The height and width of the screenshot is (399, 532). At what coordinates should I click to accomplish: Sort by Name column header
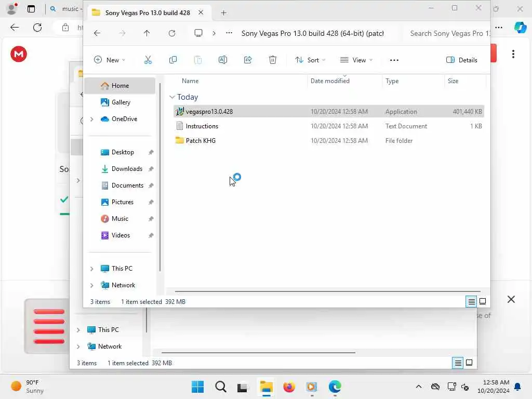pyautogui.click(x=190, y=81)
